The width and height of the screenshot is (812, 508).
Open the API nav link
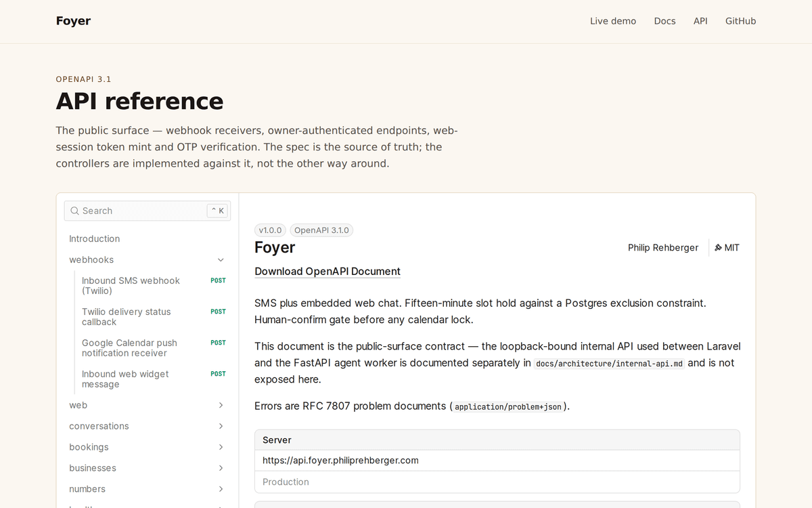700,21
